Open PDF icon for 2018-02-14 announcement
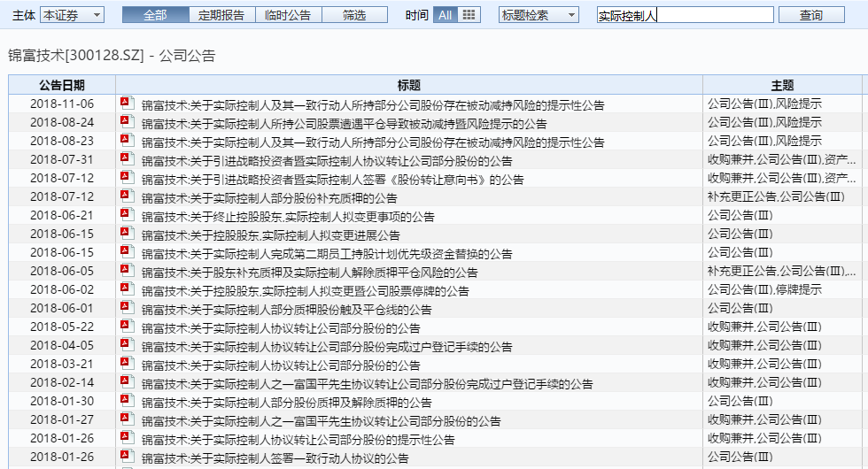868x469 pixels. tap(128, 381)
